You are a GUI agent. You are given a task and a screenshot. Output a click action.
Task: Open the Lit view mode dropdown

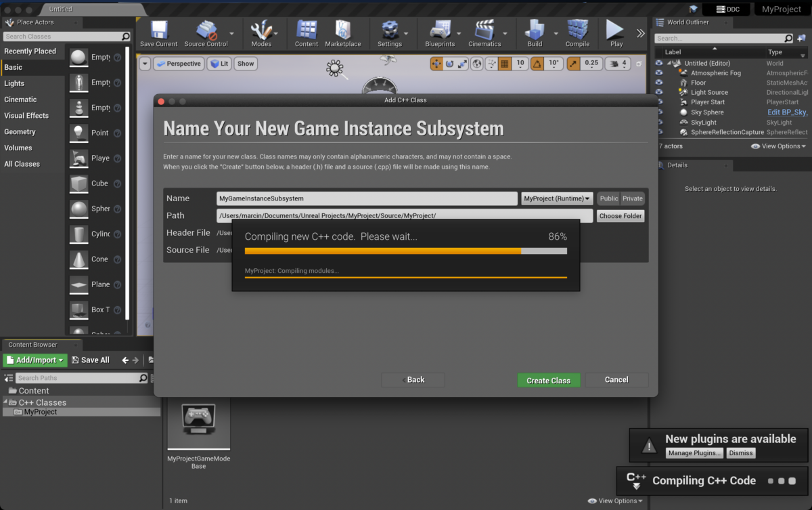tap(219, 64)
